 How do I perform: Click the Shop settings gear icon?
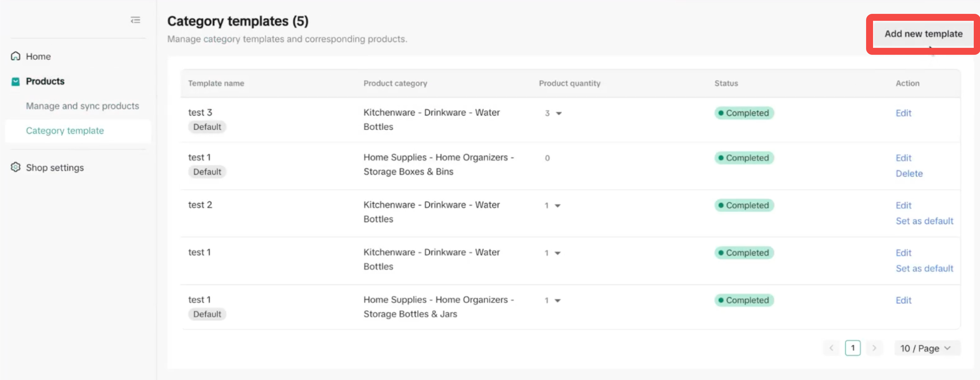[x=16, y=167]
